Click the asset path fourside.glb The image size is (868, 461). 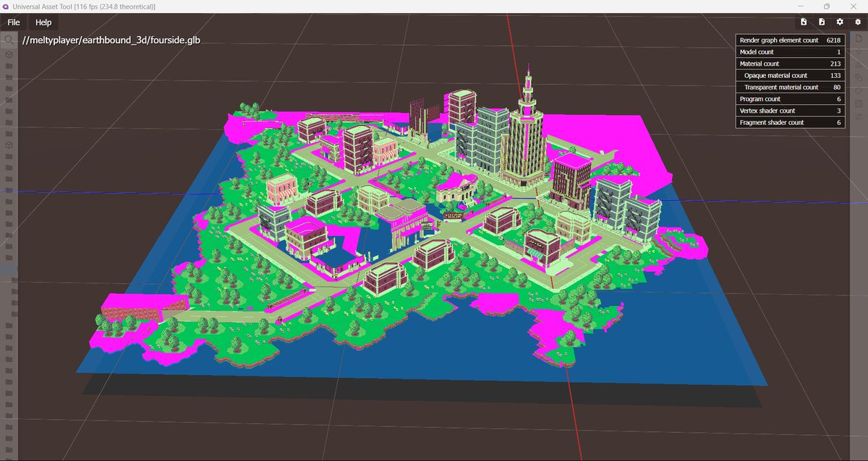[111, 40]
